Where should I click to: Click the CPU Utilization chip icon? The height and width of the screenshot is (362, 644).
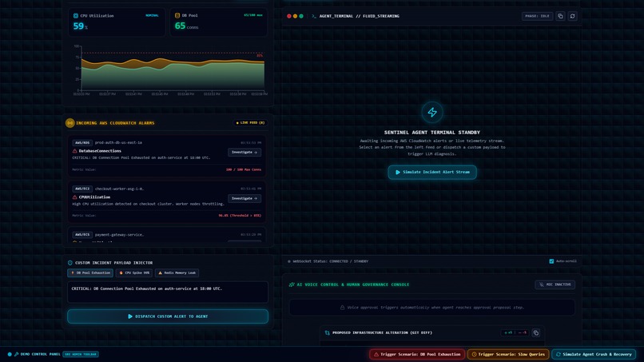(x=76, y=16)
